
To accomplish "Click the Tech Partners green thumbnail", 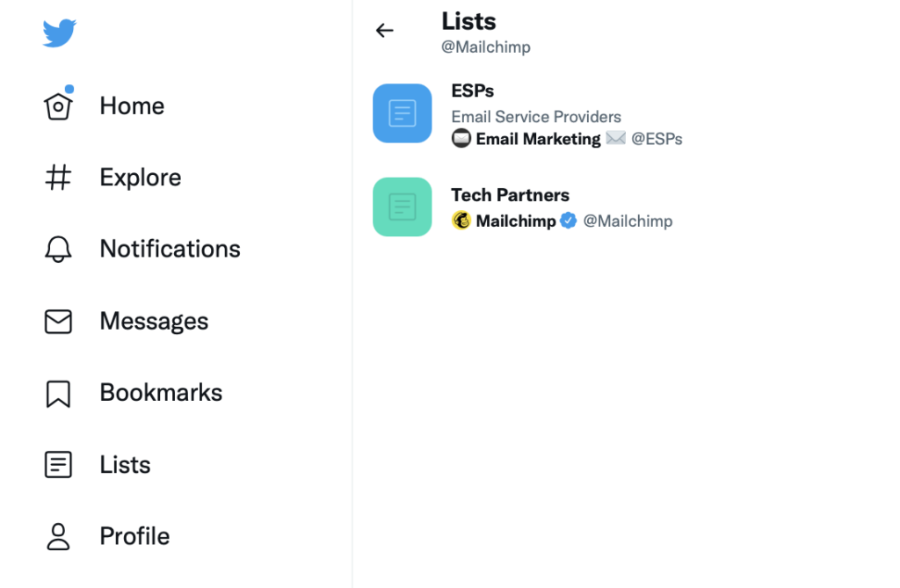I will pyautogui.click(x=402, y=207).
